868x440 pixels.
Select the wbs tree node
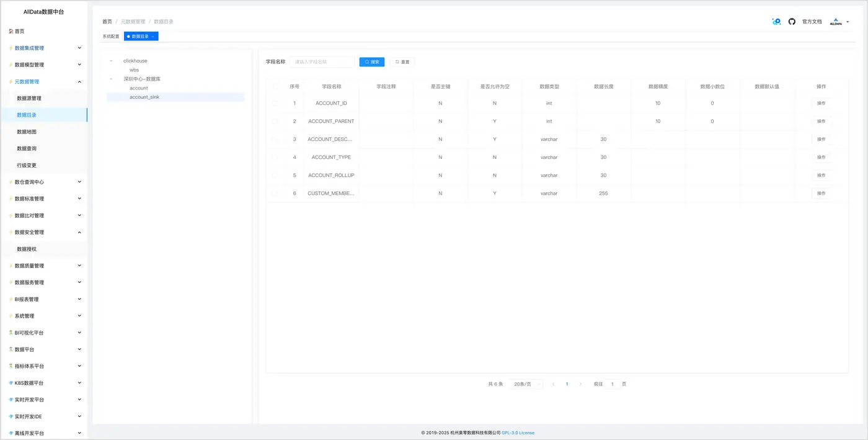[134, 70]
